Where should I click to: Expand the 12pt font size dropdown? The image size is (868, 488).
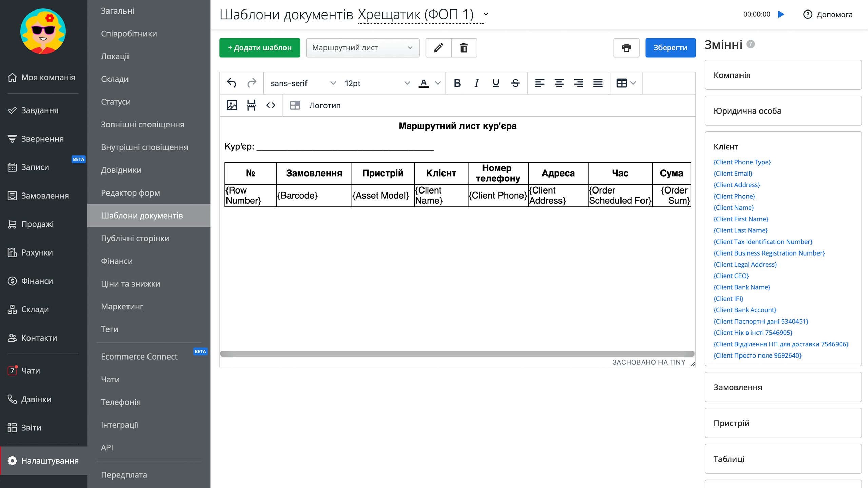click(x=377, y=83)
